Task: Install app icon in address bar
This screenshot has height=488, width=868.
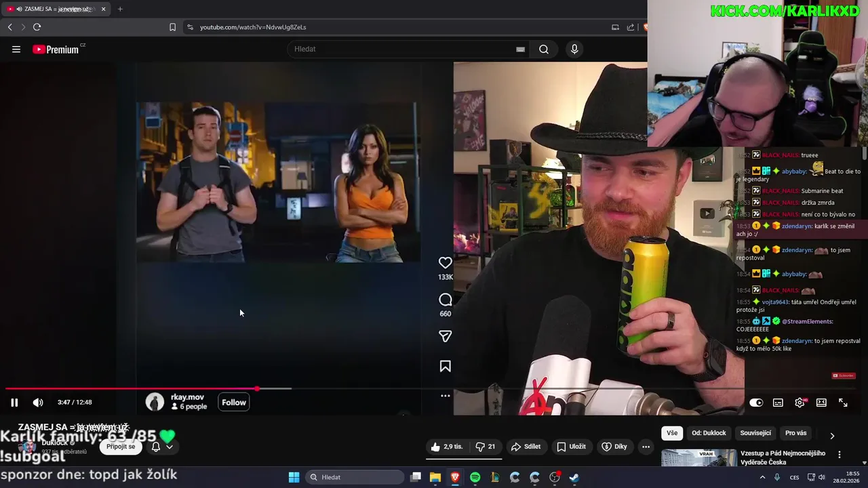Action: click(x=615, y=27)
